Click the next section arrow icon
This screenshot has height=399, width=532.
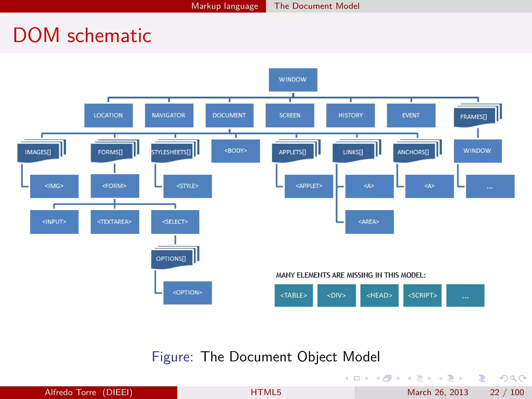point(461,378)
